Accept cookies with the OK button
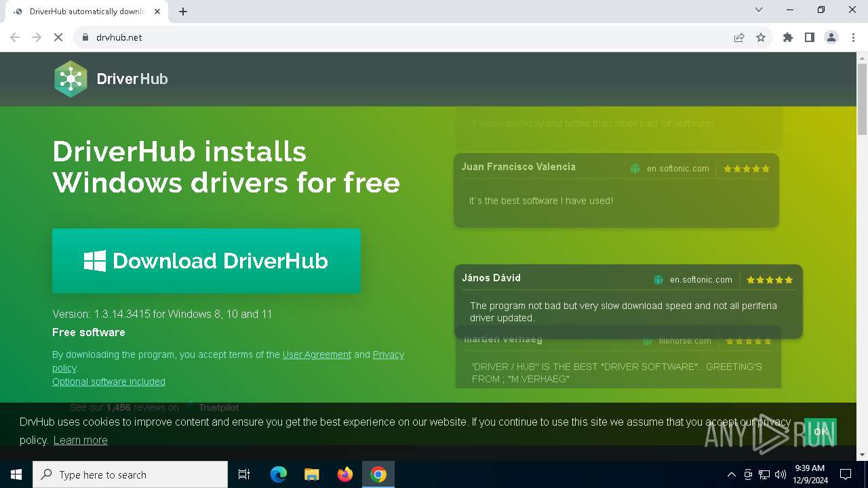The image size is (868, 488). 821,432
